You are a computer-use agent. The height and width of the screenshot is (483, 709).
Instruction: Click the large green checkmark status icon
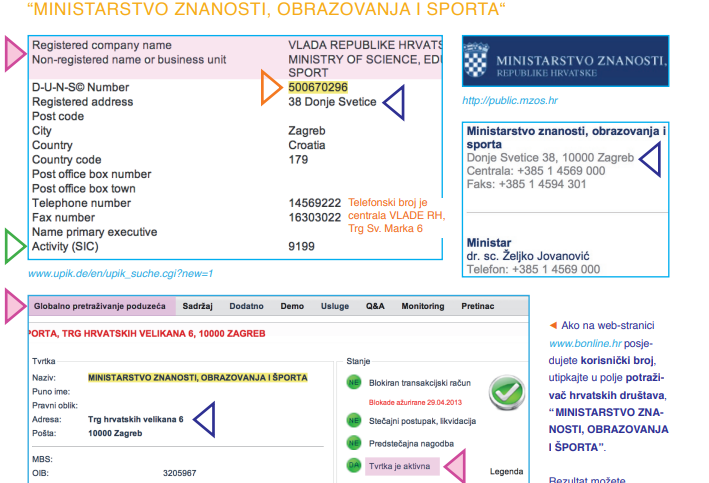[507, 393]
